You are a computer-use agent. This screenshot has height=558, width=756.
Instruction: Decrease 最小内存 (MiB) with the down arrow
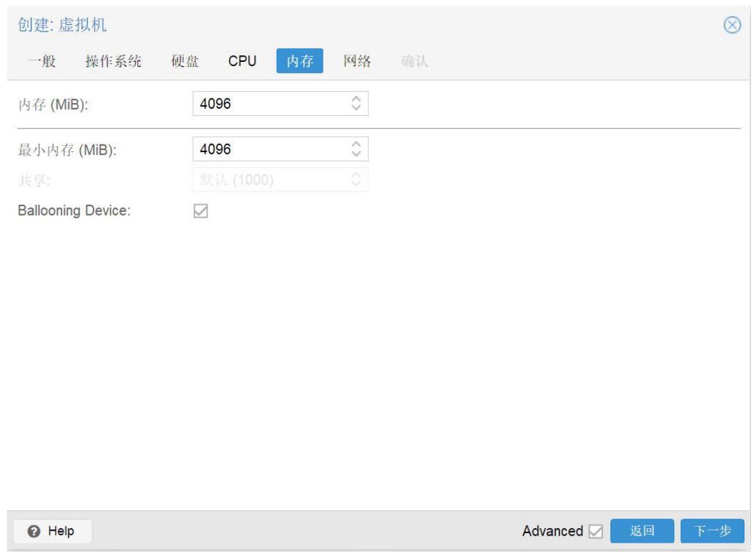357,154
